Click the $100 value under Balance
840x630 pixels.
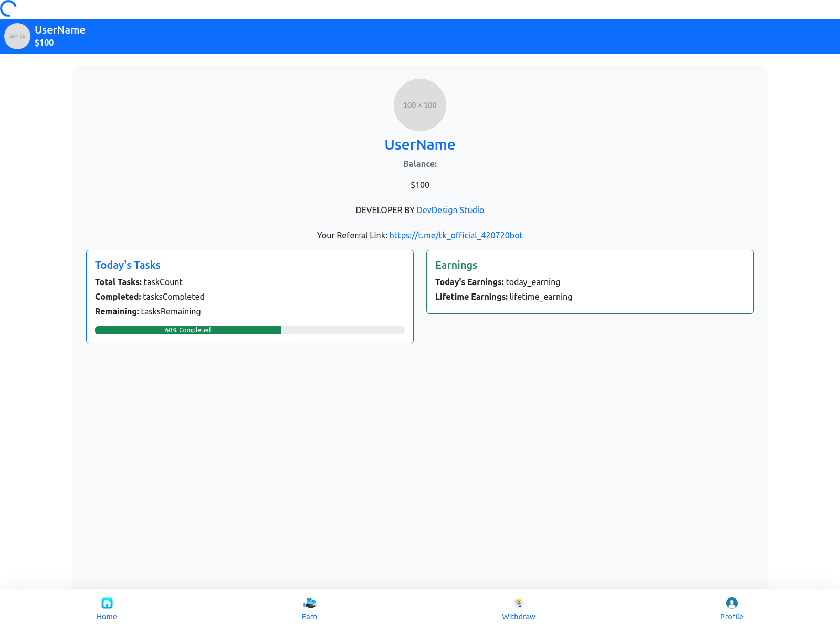click(x=420, y=185)
